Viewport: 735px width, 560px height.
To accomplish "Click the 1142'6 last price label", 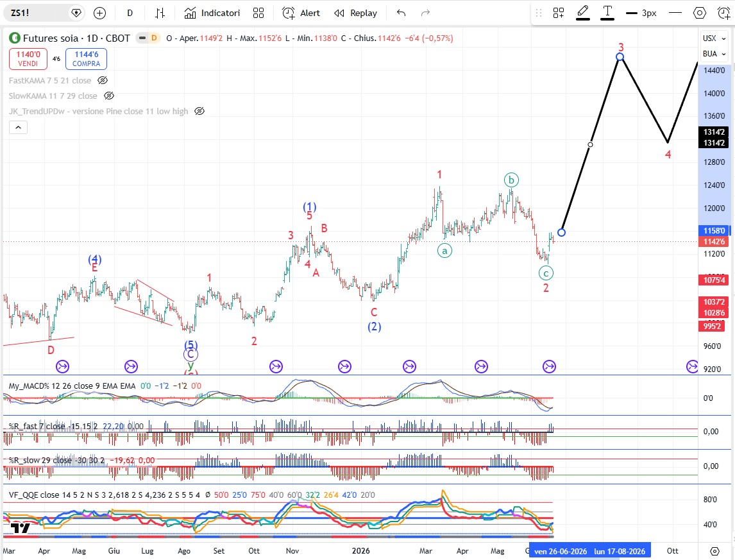I will tap(714, 242).
